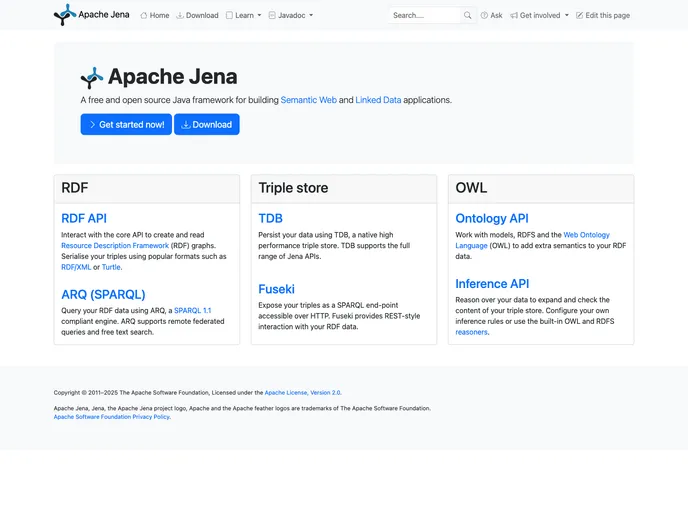The width and height of the screenshot is (688, 512).
Task: Focus the Search input field
Action: (424, 15)
